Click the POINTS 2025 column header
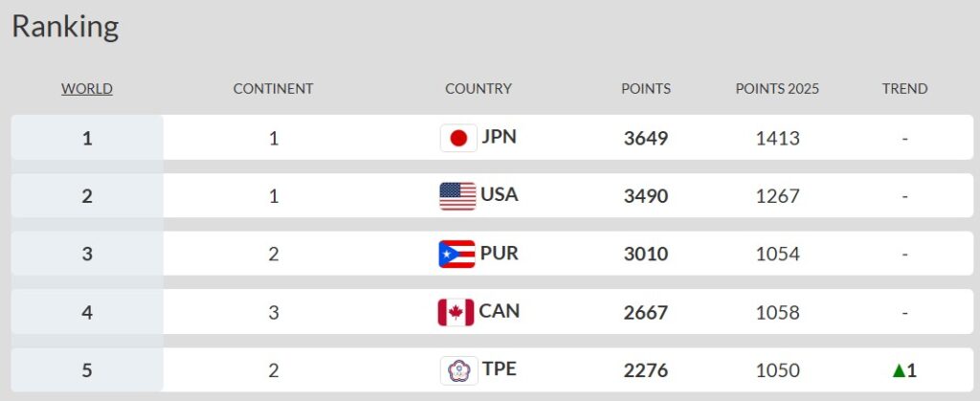 [x=777, y=89]
